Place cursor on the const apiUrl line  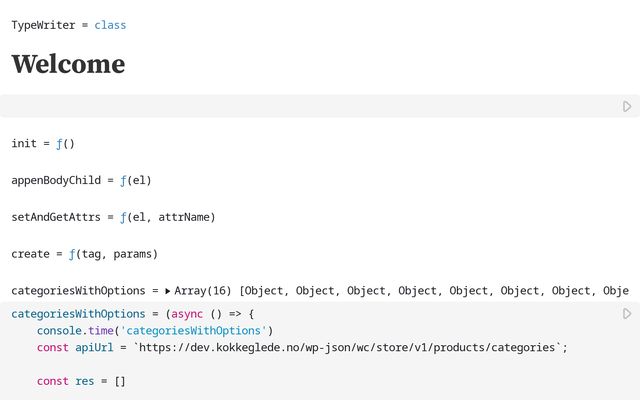[x=300, y=348]
